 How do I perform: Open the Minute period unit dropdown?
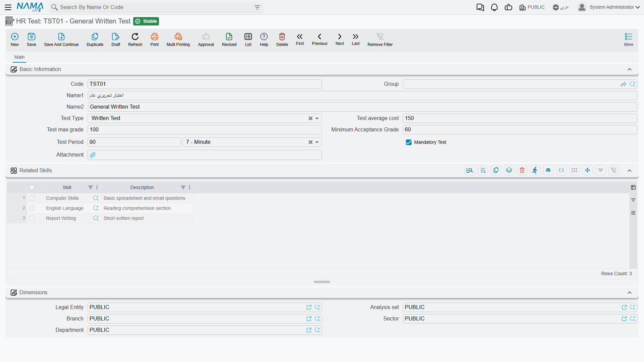point(317,142)
